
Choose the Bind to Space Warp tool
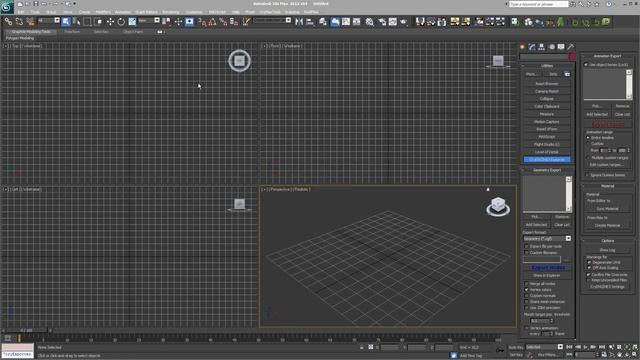tap(30, 22)
